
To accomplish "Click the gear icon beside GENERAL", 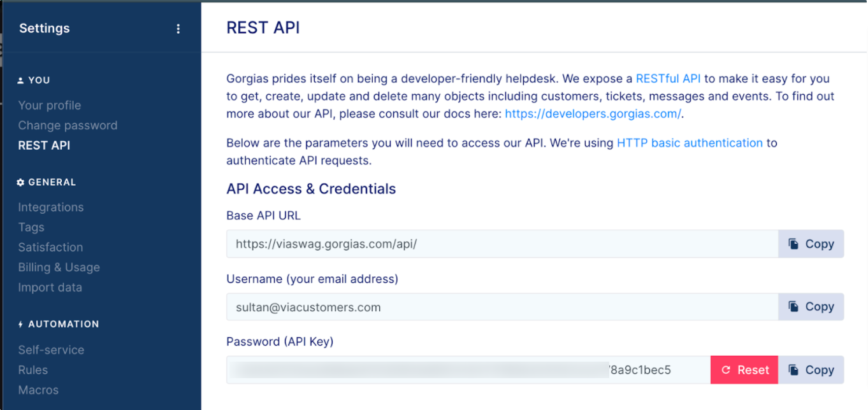I will 21,182.
